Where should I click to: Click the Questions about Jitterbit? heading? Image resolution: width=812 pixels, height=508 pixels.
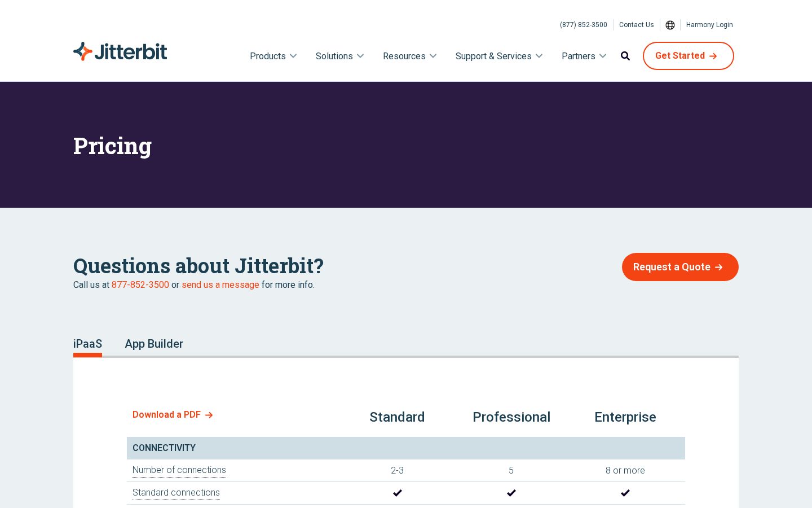198,266
